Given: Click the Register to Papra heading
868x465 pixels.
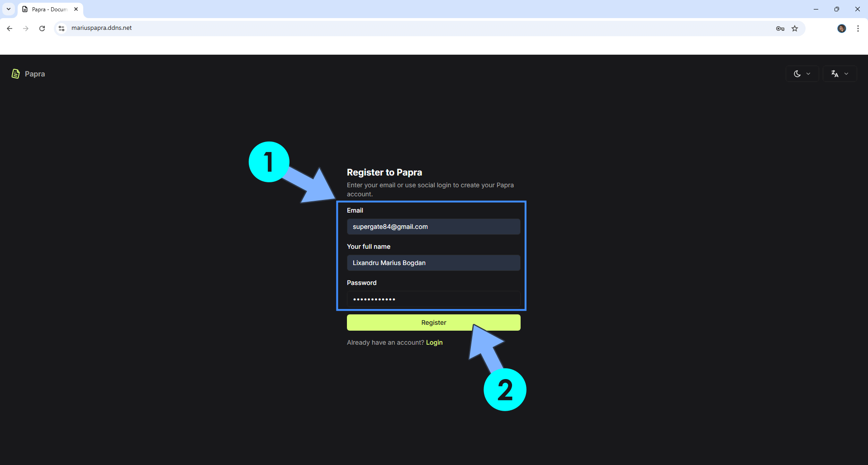Looking at the screenshot, I should coord(384,172).
